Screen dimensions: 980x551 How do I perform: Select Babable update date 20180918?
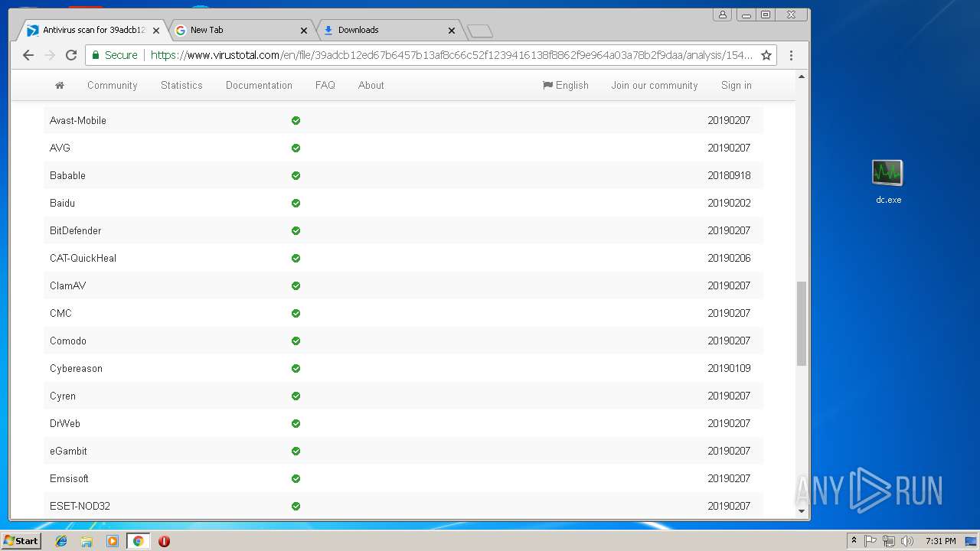pos(729,175)
